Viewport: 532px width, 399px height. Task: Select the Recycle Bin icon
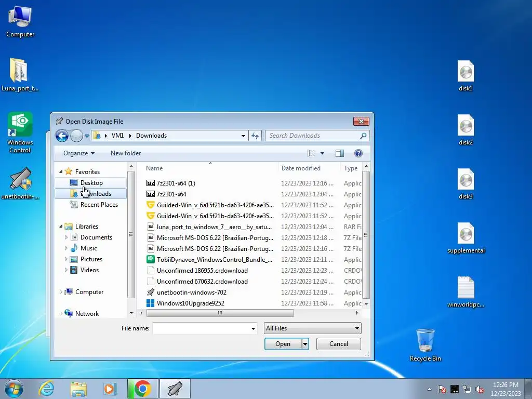425,345
